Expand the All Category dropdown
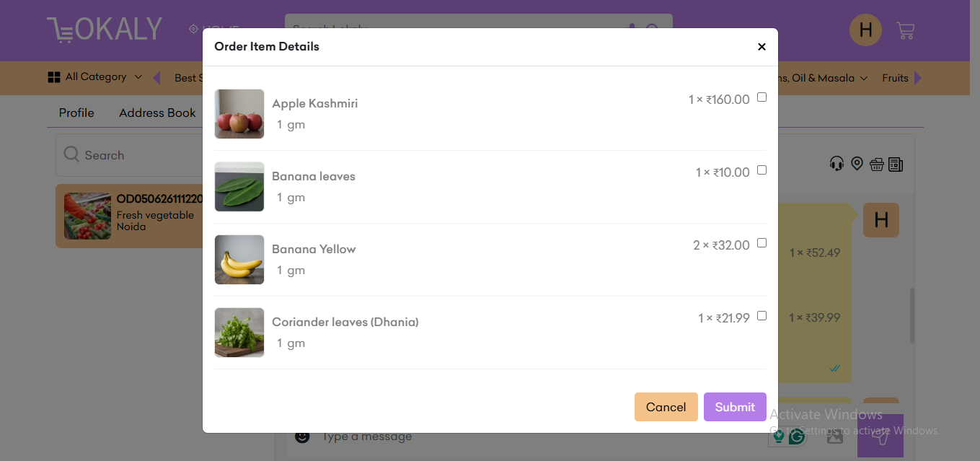 pos(95,77)
